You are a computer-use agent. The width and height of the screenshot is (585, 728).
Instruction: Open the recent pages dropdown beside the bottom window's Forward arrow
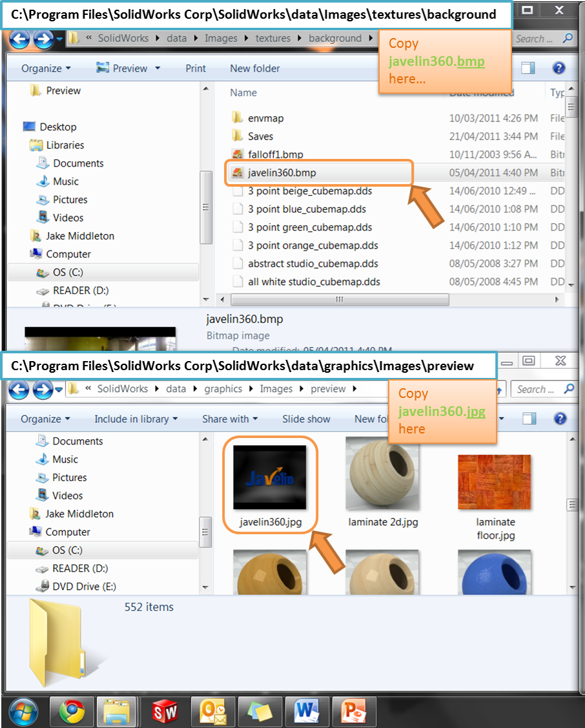[59, 390]
